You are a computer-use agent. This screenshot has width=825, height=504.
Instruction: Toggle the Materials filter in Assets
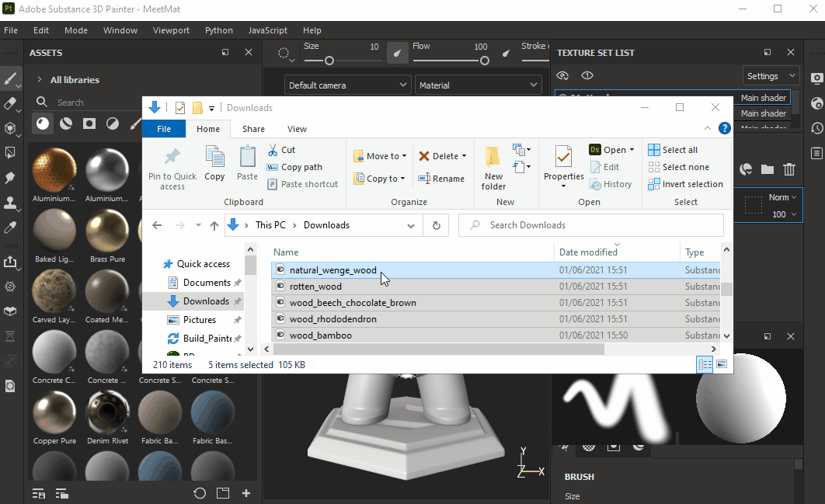click(43, 123)
